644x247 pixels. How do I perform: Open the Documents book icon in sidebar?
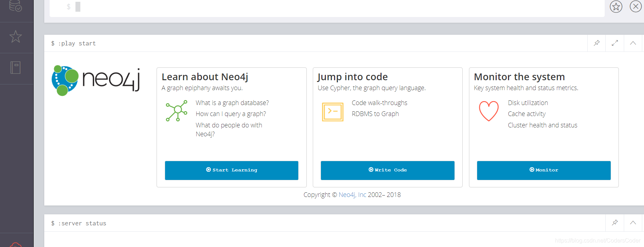coord(16,67)
